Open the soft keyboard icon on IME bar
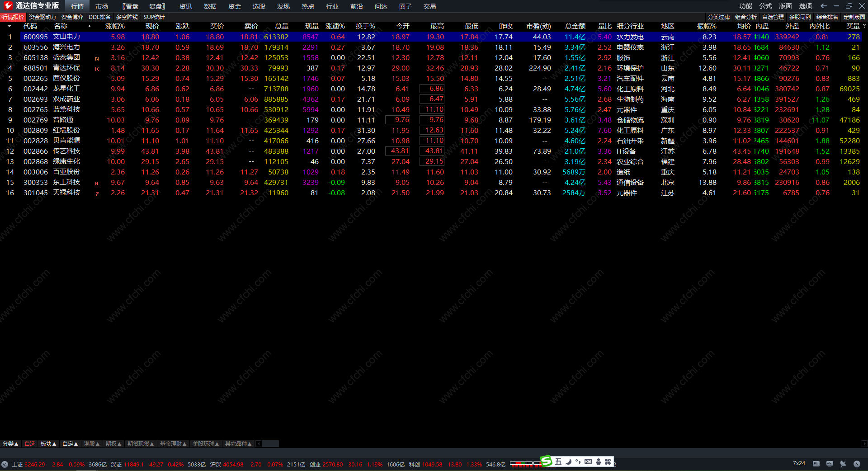The width and height of the screenshot is (868, 471). (588, 462)
